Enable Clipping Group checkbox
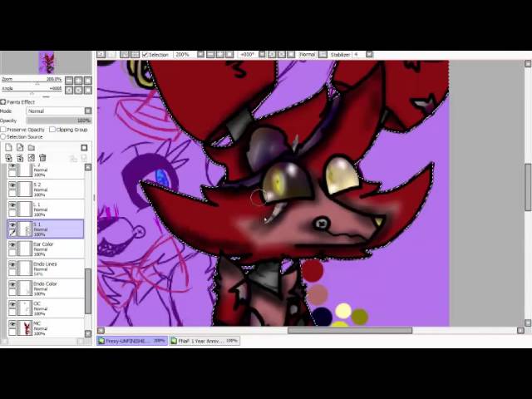 click(52, 130)
